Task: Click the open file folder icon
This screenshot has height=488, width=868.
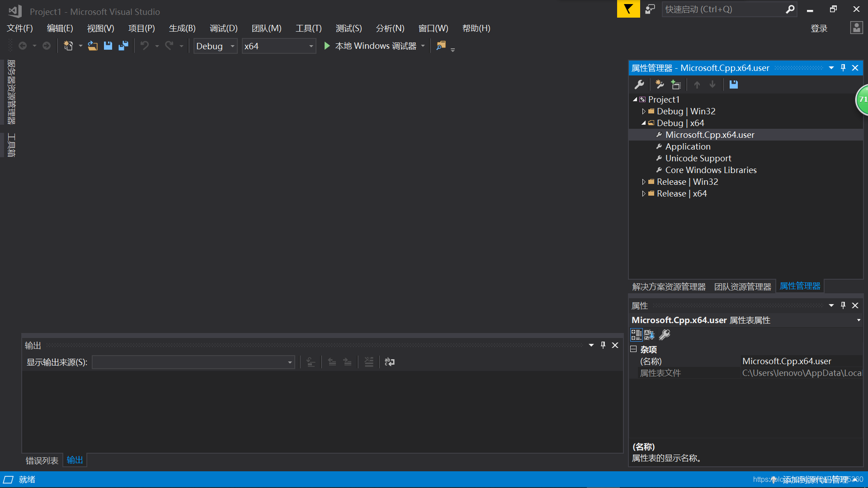Action: click(93, 46)
